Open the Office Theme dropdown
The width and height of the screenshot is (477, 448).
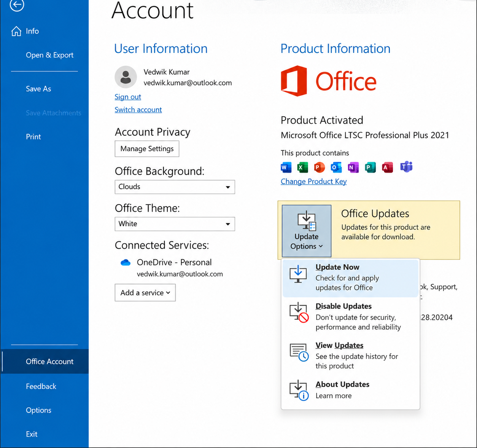175,224
